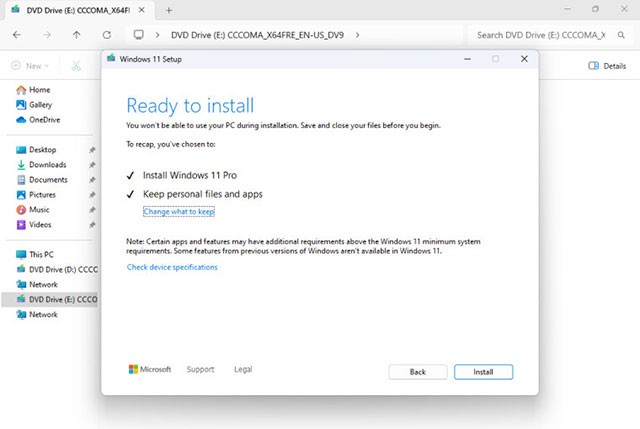
Task: Open the Change what to keep link
Action: pyautogui.click(x=179, y=212)
